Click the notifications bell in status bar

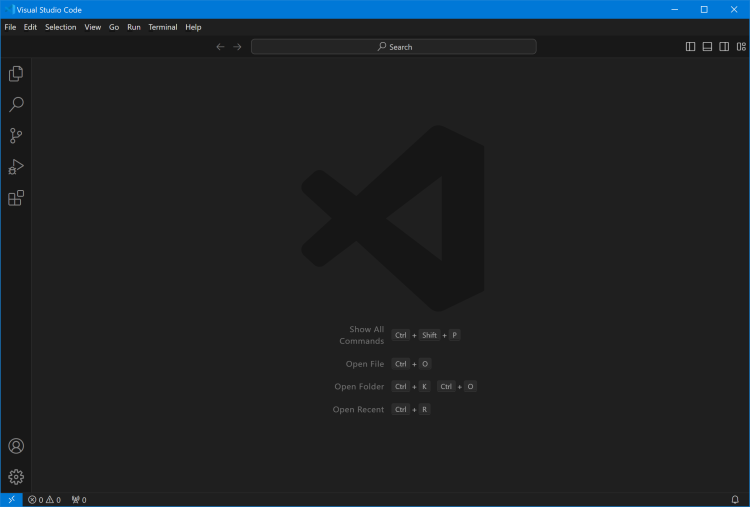735,499
